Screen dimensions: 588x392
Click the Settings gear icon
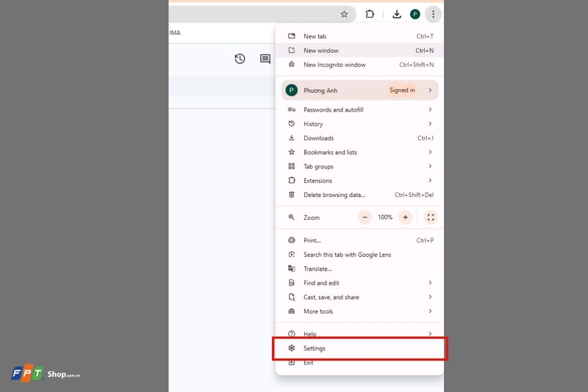(x=291, y=348)
